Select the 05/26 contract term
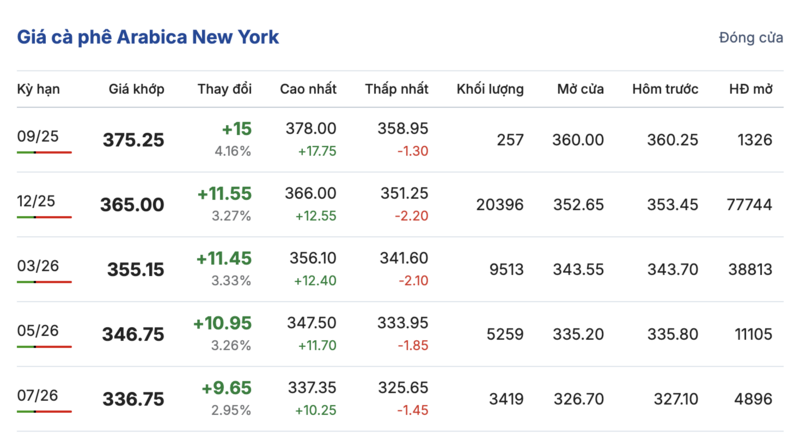Screen dimensions: 800x447 pos(37,330)
